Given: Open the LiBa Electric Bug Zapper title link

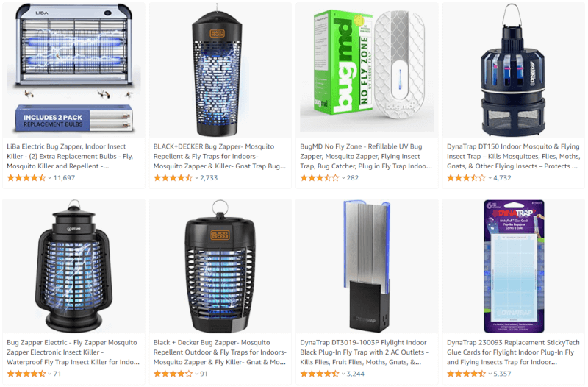Looking at the screenshot, I should [70, 156].
